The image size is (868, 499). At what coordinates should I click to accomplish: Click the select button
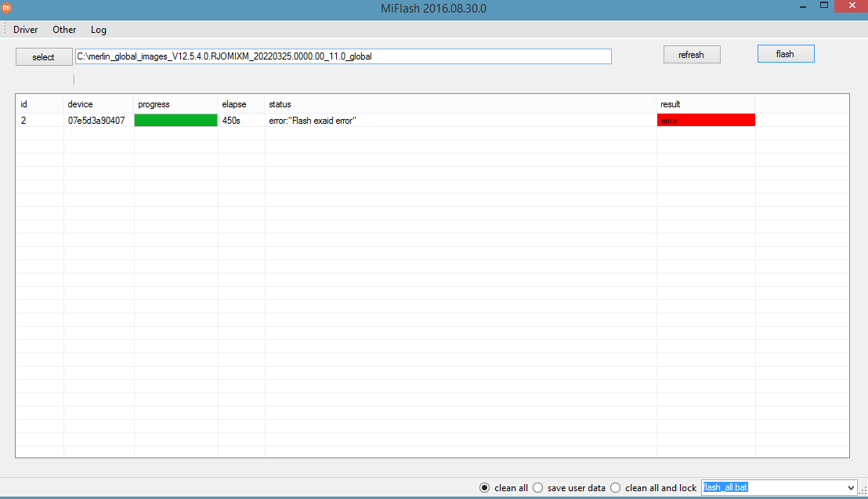click(x=44, y=57)
